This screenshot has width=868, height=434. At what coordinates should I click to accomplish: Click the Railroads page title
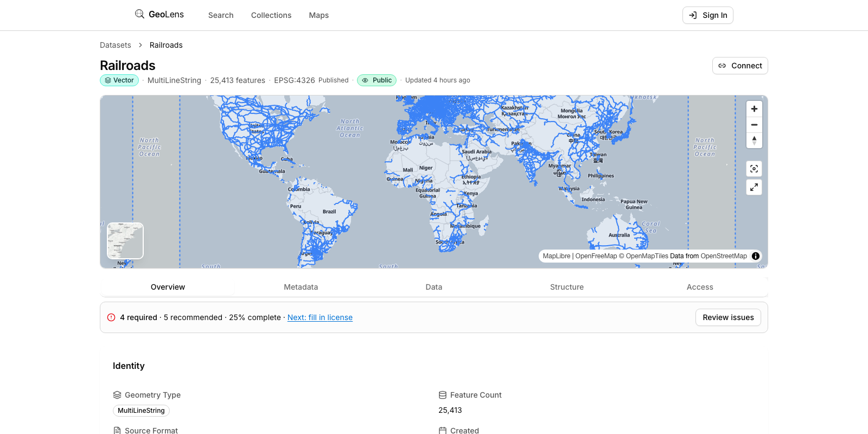coord(127,65)
